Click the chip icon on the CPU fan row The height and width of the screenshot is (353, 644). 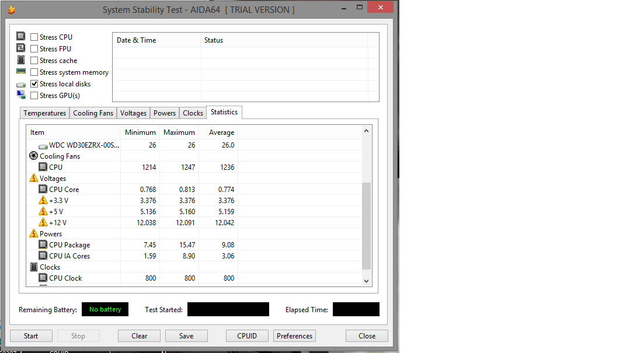43,167
